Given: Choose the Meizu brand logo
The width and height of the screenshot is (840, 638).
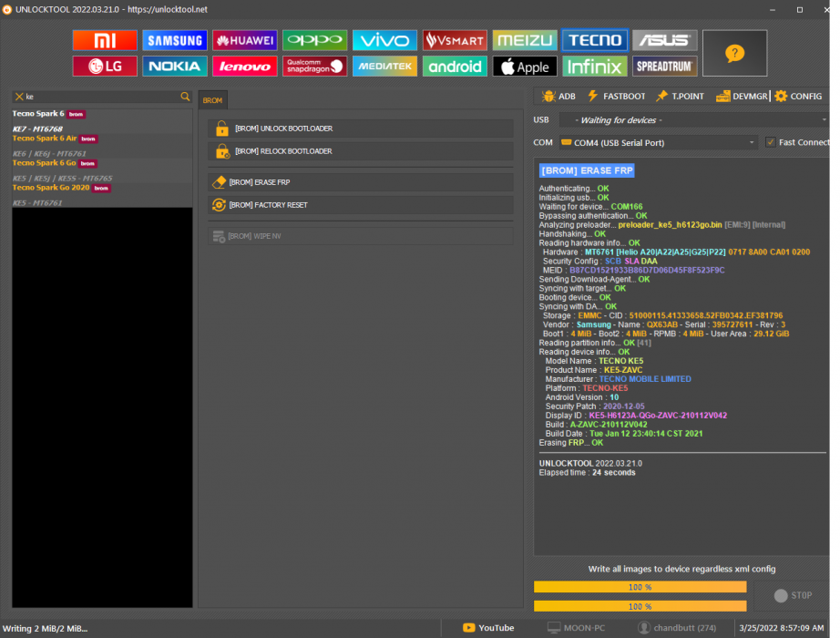Looking at the screenshot, I should [x=525, y=40].
